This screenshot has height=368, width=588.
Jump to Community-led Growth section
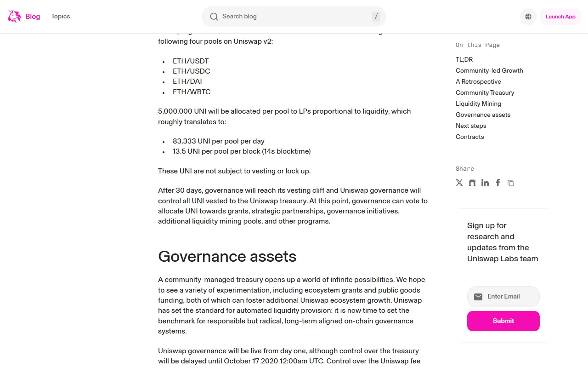pos(489,70)
